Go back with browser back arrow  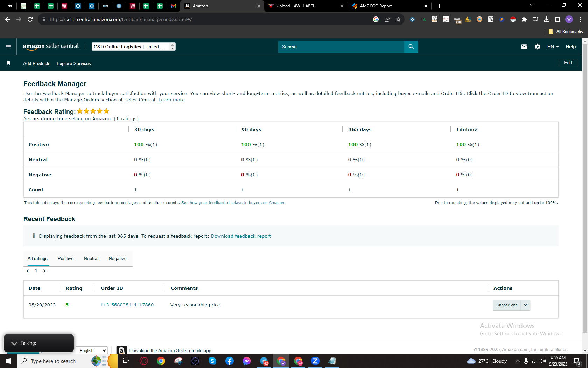click(x=8, y=19)
